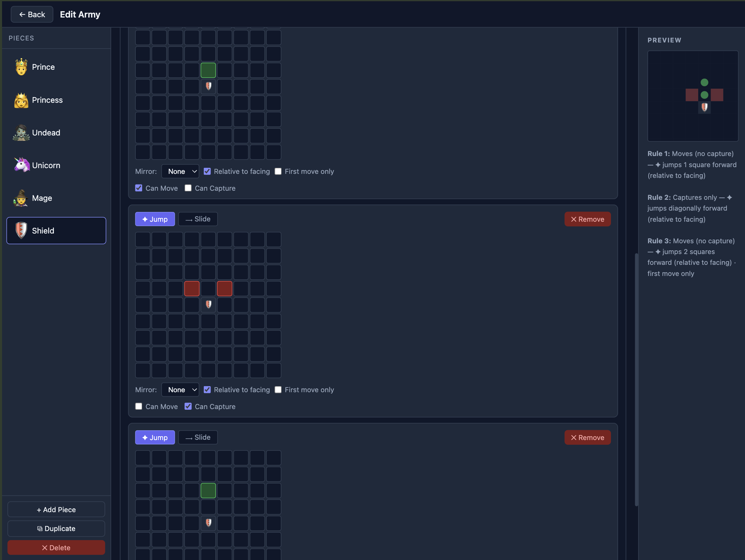745x560 pixels.
Task: Enable Can Move in capture rule
Action: (139, 406)
